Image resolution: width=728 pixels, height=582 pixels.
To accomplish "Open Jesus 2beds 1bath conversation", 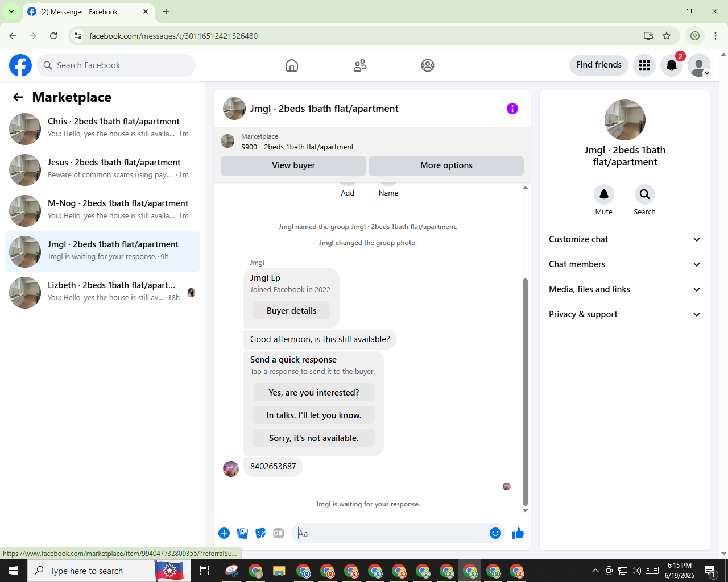I will [102, 169].
